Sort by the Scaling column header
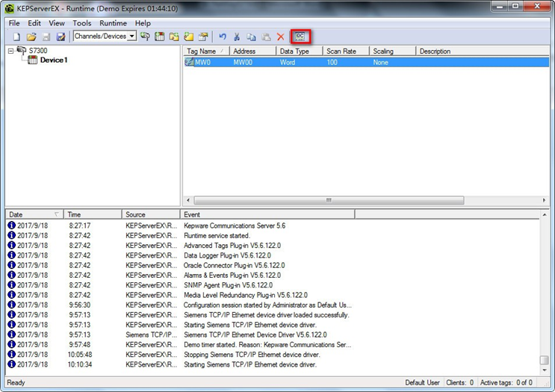Image resolution: width=555 pixels, height=392 pixels. click(x=393, y=51)
